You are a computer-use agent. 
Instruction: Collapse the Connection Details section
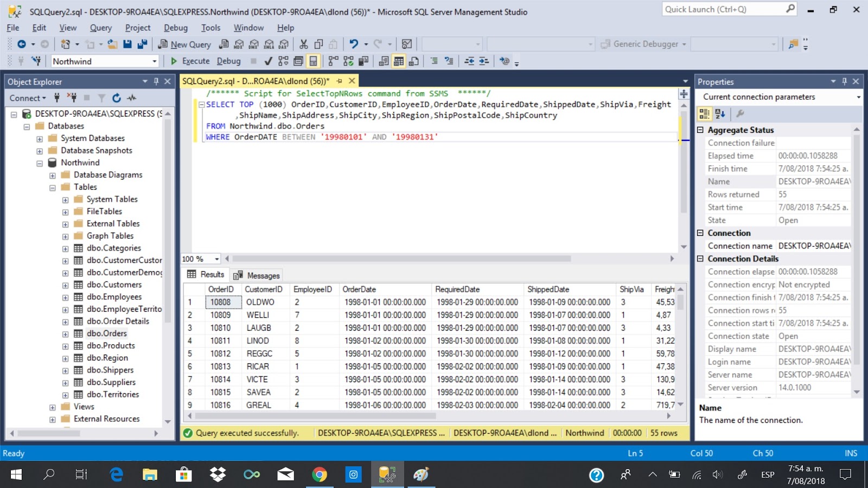coord(700,259)
